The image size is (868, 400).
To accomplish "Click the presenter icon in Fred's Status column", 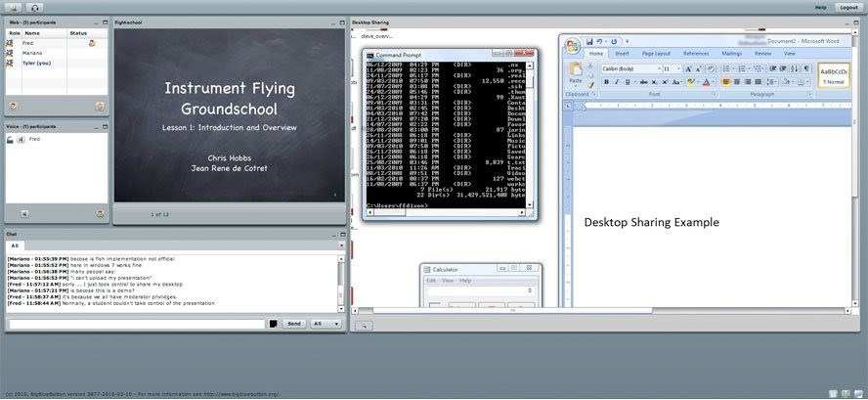I will (92, 43).
